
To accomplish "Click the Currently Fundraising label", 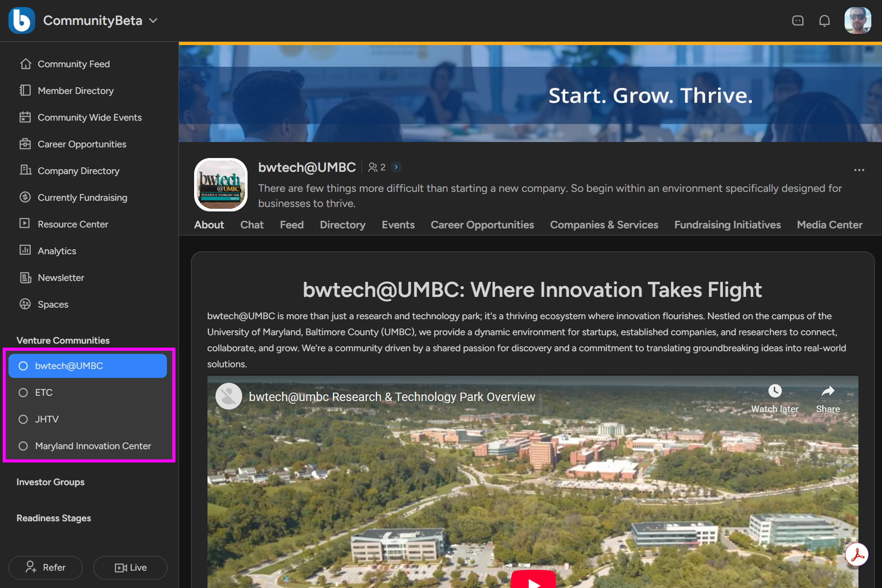I will point(82,198).
